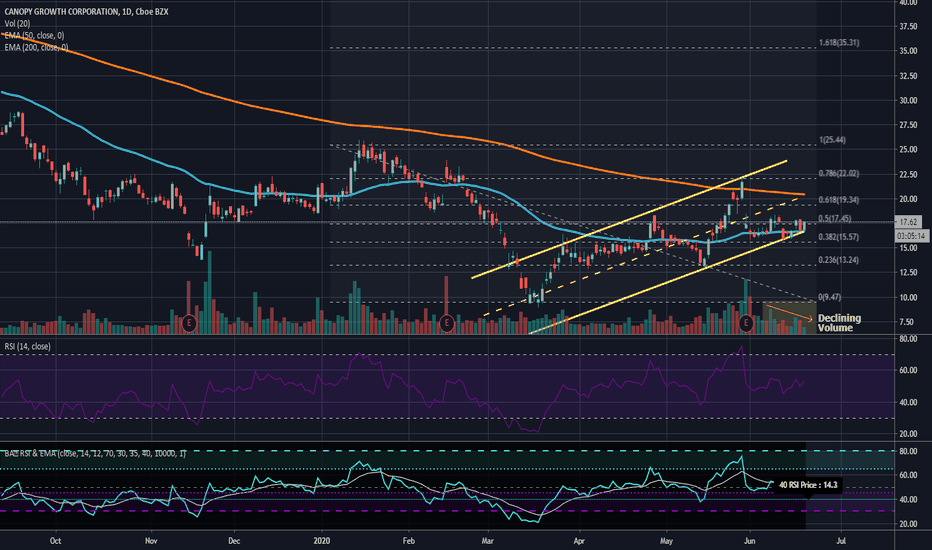Click the Apr label on time axis
The height and width of the screenshot is (550, 932).
pyautogui.click(x=579, y=541)
